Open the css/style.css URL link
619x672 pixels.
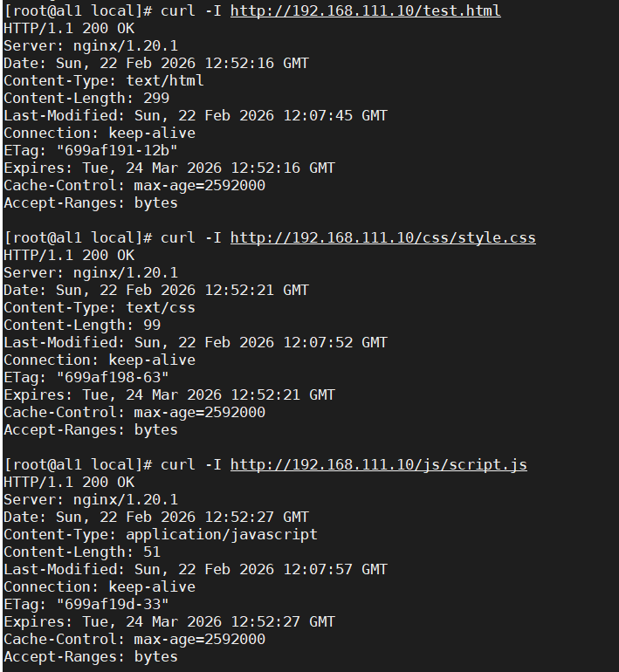[x=382, y=237]
